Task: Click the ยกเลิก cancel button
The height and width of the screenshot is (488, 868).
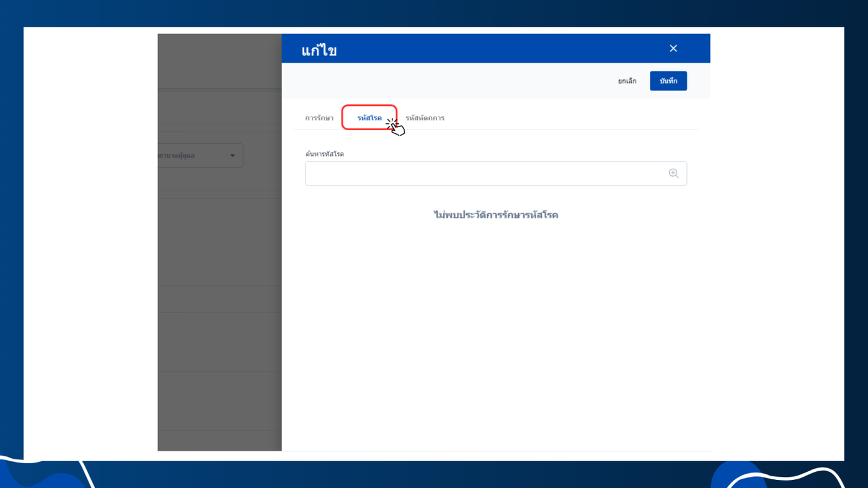Action: click(627, 81)
